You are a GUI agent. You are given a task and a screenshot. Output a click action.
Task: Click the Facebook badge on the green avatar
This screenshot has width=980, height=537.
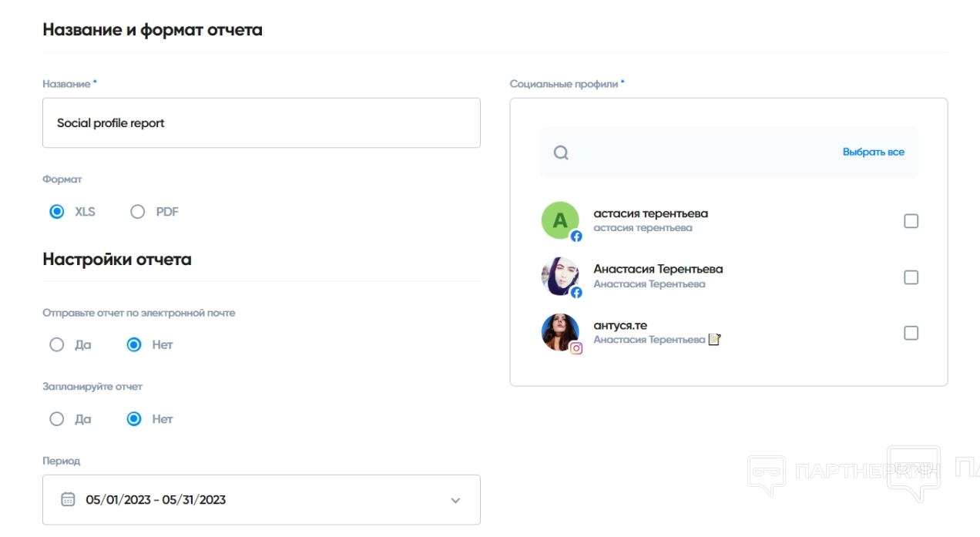point(576,237)
